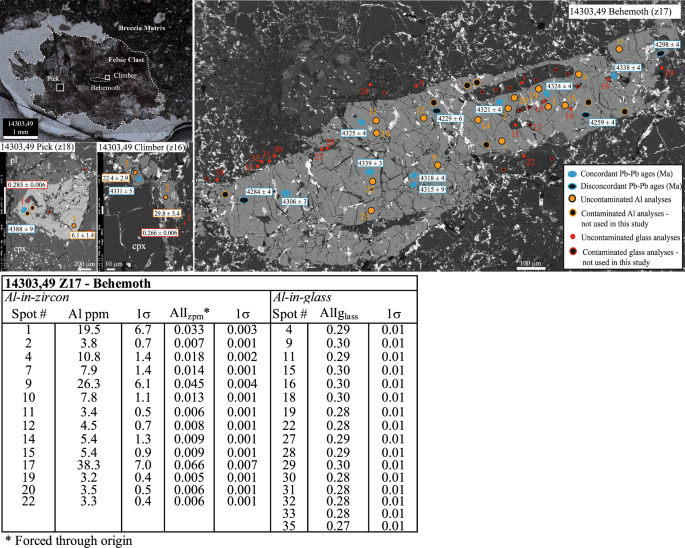Click the '0.27' value for glass spot 35
The height and width of the screenshot is (548, 685).
[338, 525]
